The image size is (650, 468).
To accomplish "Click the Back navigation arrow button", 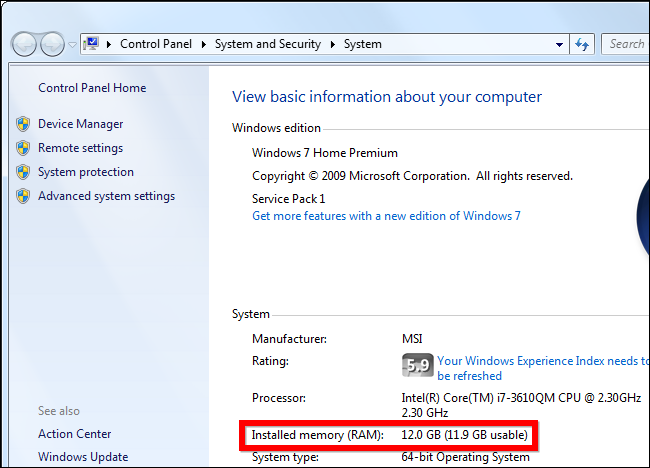I will 24,44.
